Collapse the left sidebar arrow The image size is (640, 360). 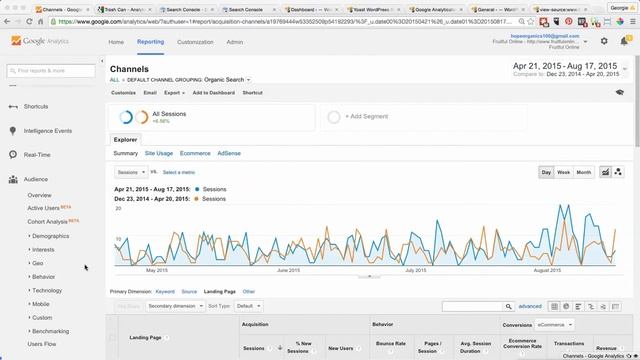point(102,61)
